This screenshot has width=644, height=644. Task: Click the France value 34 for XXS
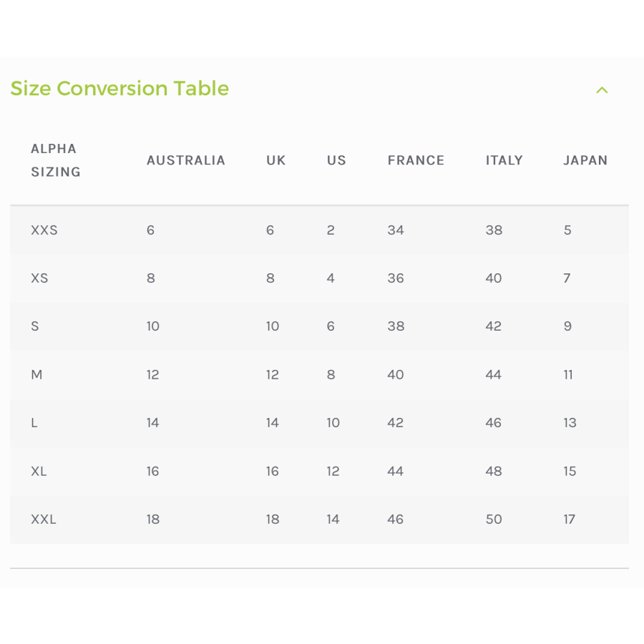396,230
